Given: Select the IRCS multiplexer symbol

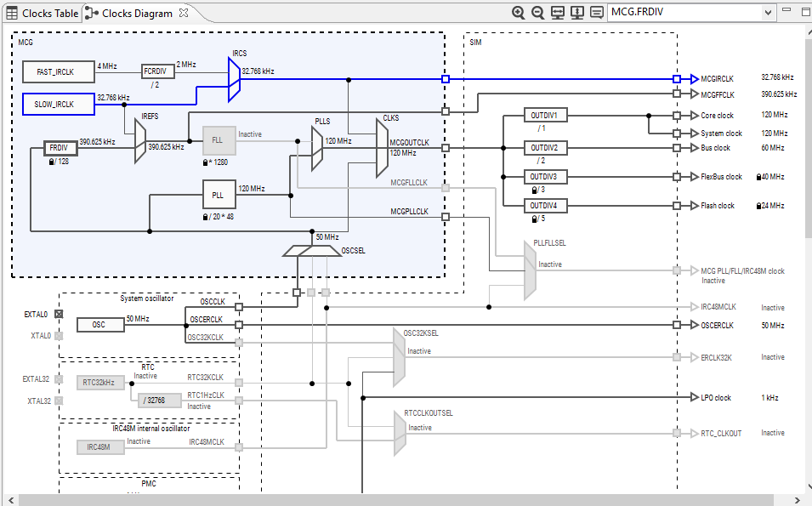Looking at the screenshot, I should [234, 79].
